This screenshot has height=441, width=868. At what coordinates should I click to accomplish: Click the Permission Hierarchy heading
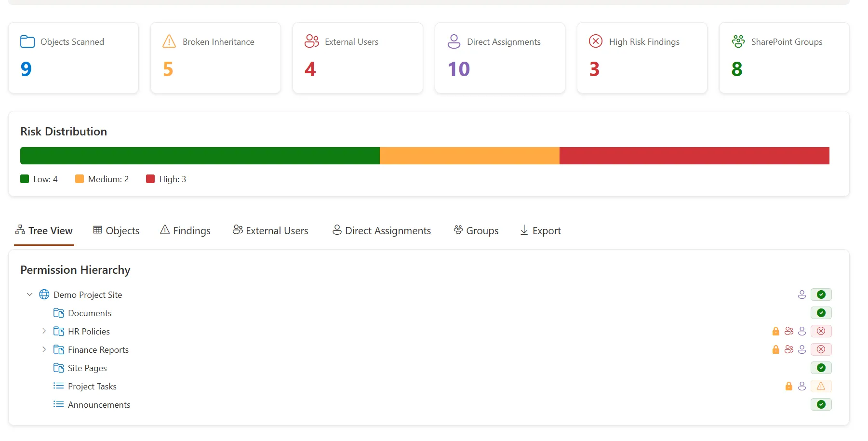(75, 270)
